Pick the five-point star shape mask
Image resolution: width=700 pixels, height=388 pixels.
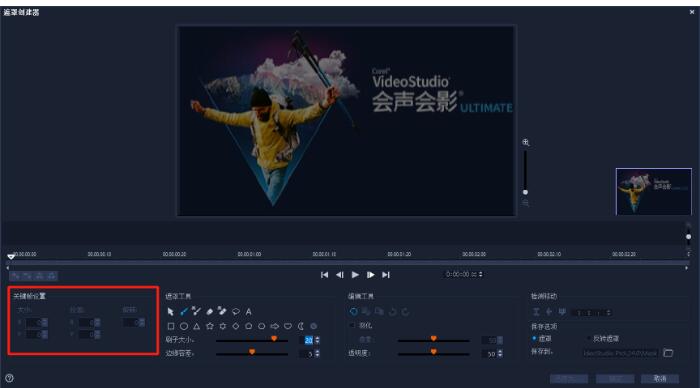pos(210,326)
